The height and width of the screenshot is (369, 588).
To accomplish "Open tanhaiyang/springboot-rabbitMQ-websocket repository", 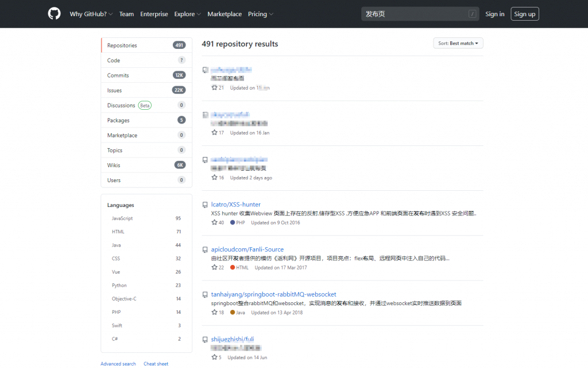I will (x=273, y=294).
